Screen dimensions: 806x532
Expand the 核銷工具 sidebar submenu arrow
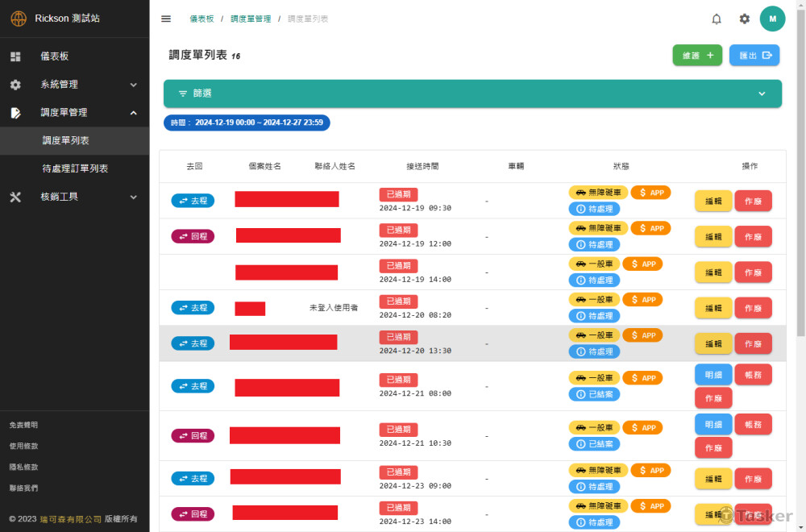pyautogui.click(x=134, y=197)
